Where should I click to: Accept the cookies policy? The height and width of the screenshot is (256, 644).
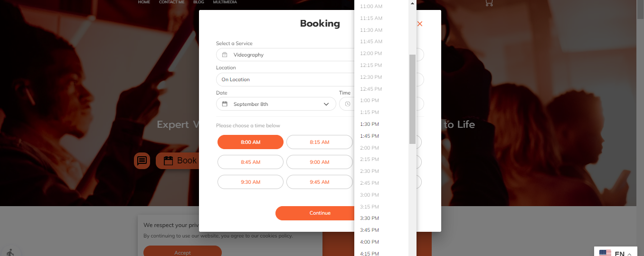click(182, 252)
